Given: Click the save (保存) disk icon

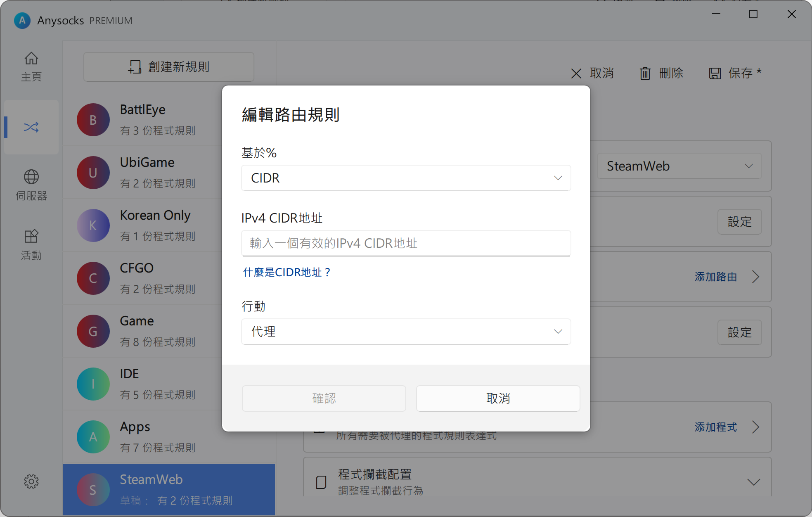Looking at the screenshot, I should (715, 74).
